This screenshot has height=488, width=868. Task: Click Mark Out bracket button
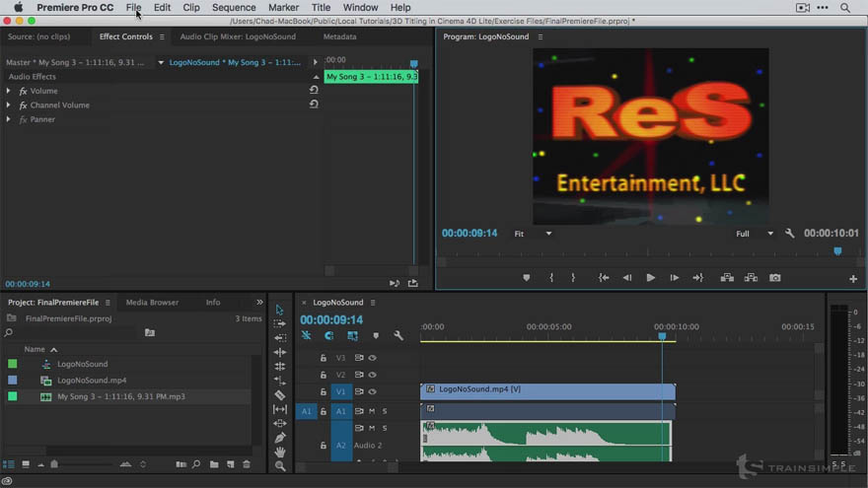[x=573, y=278]
